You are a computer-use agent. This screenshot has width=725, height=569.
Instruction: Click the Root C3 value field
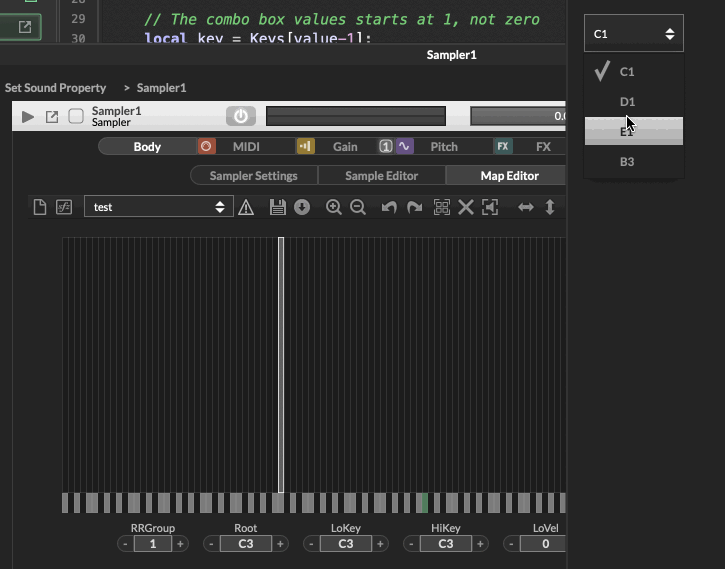pyautogui.click(x=246, y=544)
